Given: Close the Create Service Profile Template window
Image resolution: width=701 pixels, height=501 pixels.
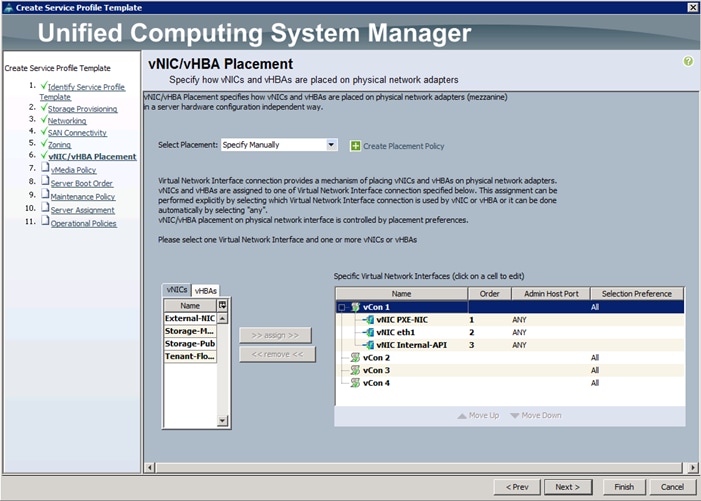Looking at the screenshot, I should tap(692, 8).
